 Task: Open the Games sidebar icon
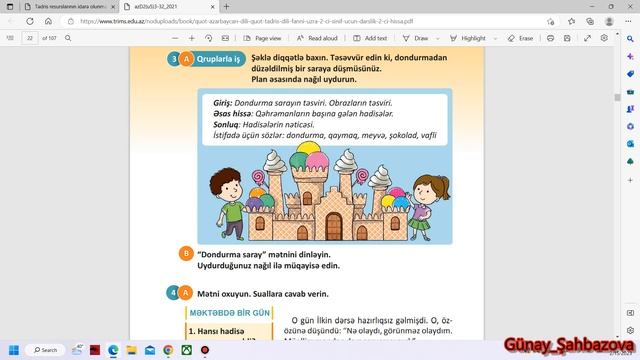pyautogui.click(x=630, y=109)
